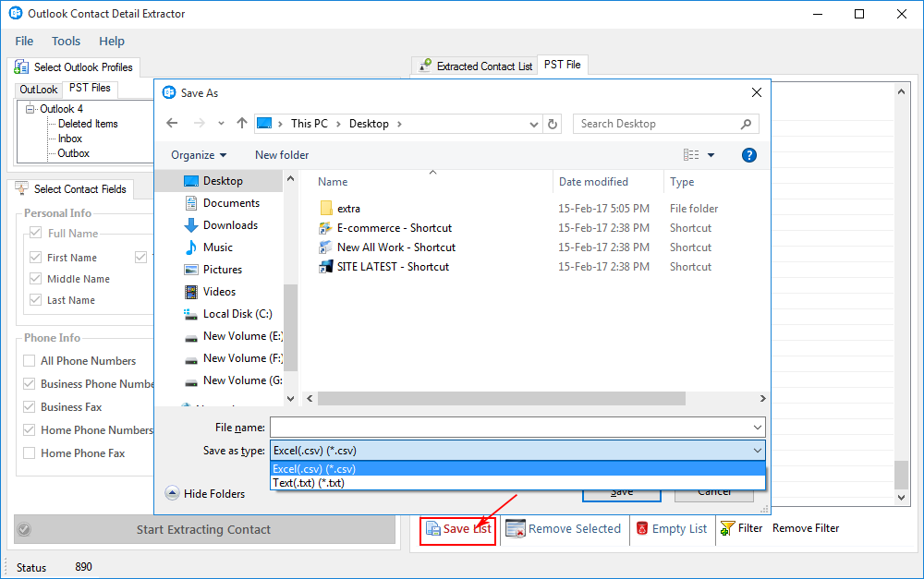Sort files by Date modified column
This screenshot has height=579, width=924.
(593, 181)
